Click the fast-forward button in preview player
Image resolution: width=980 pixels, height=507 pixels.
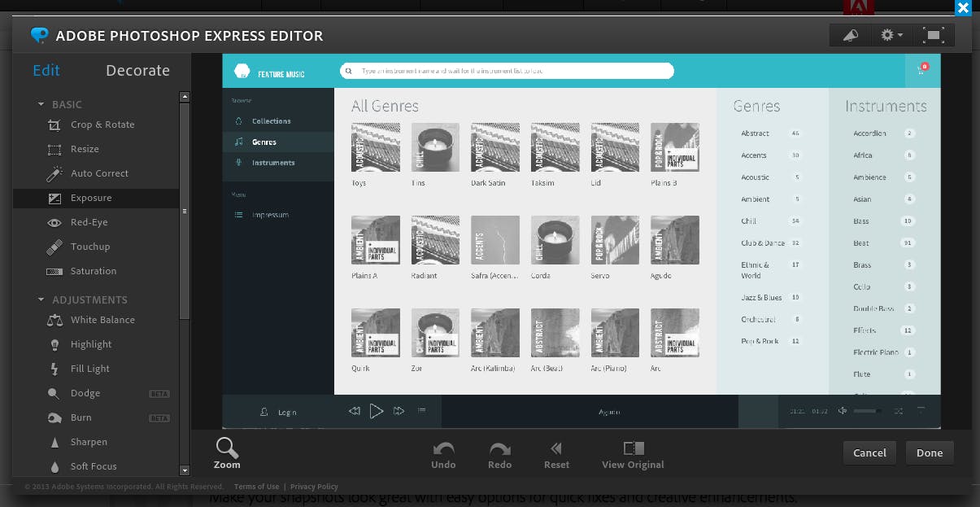coord(399,411)
